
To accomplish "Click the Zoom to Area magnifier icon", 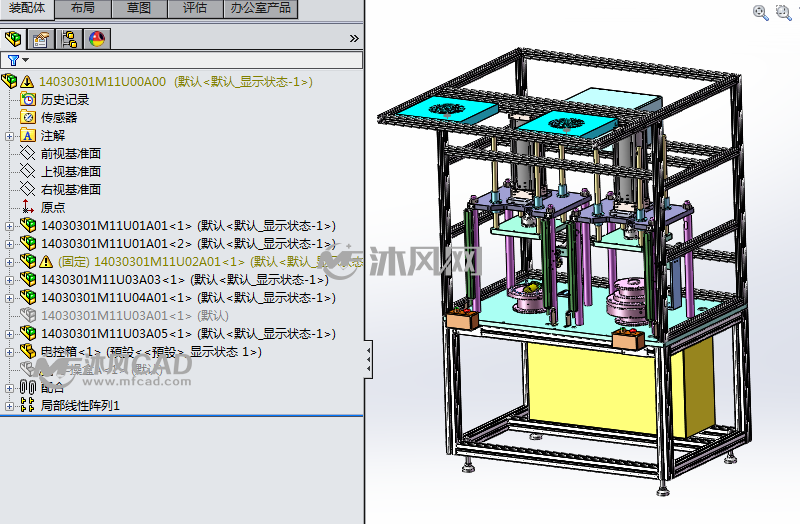I will pyautogui.click(x=783, y=13).
